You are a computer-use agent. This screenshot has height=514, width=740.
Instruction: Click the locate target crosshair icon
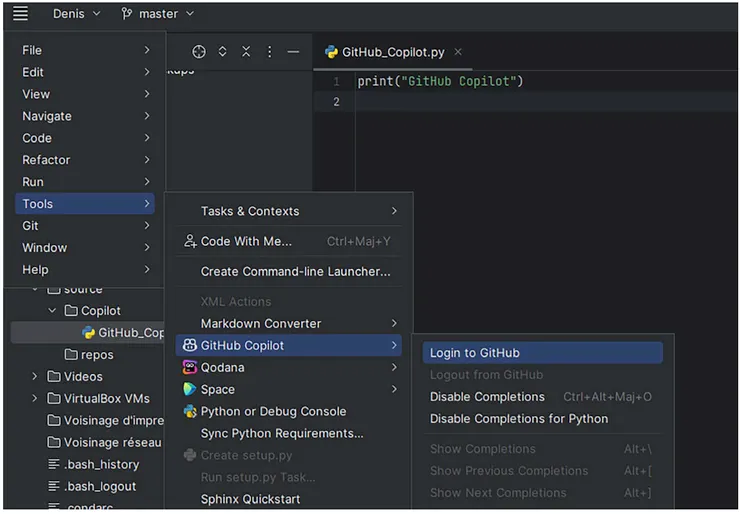tap(199, 52)
